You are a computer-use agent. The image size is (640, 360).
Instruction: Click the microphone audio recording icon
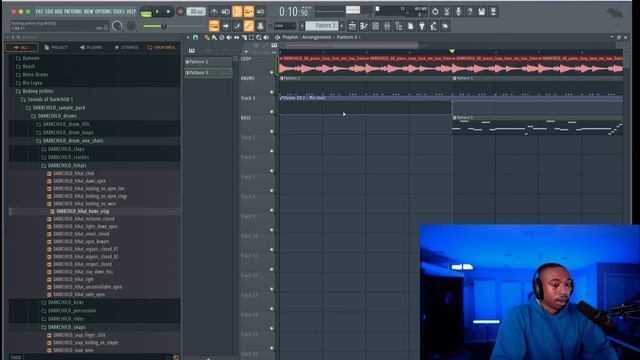pyautogui.click(x=458, y=12)
